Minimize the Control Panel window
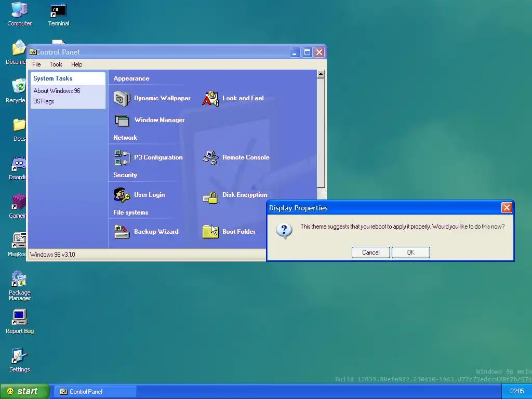532x399 pixels. [x=295, y=52]
